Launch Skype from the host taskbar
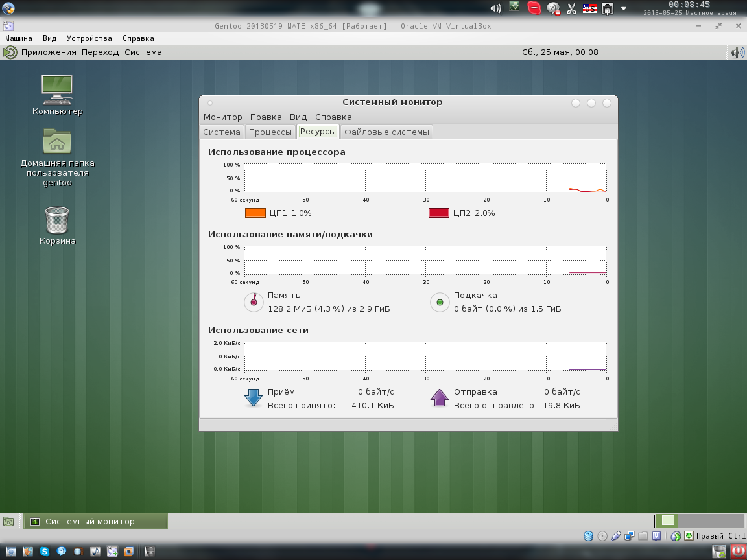This screenshot has width=747, height=560. pos(44,552)
